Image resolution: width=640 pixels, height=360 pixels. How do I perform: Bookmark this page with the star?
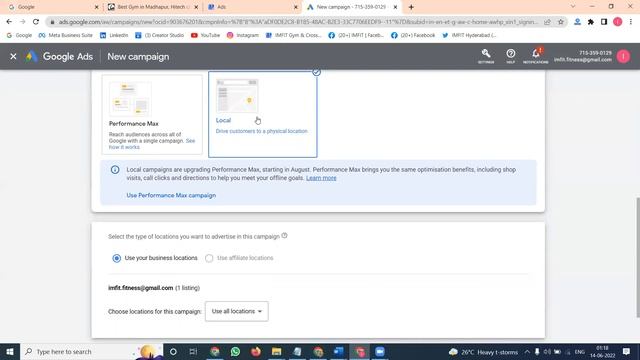(561, 22)
